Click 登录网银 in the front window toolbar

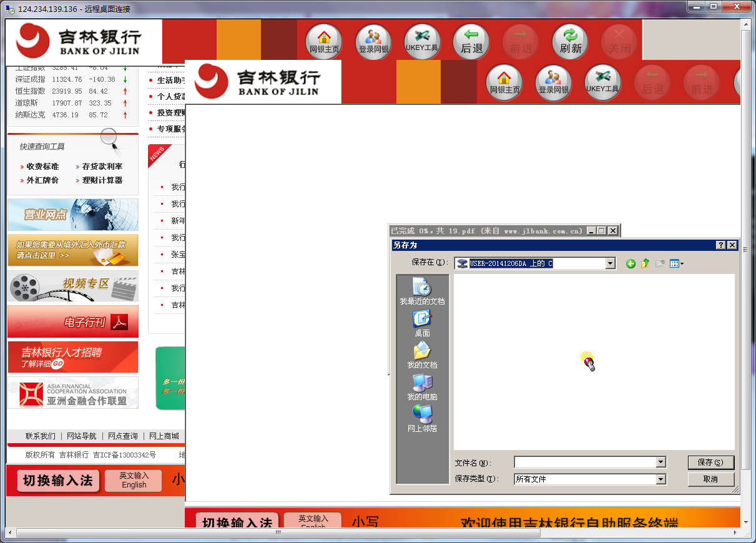554,82
